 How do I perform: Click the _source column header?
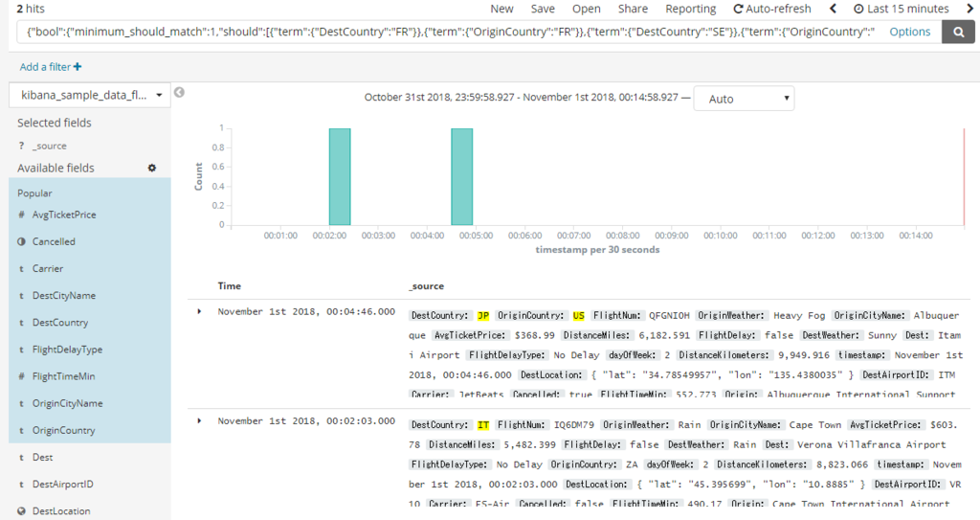(x=427, y=286)
